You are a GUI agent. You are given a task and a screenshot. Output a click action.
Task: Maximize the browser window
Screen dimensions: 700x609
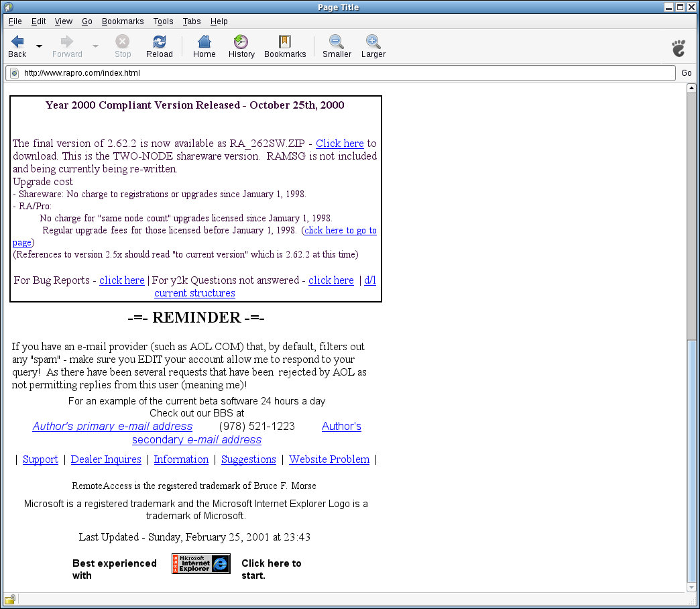[x=680, y=7]
